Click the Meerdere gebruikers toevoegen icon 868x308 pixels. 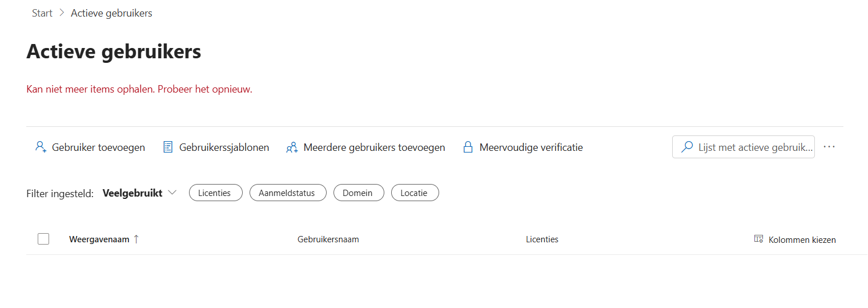point(292,147)
